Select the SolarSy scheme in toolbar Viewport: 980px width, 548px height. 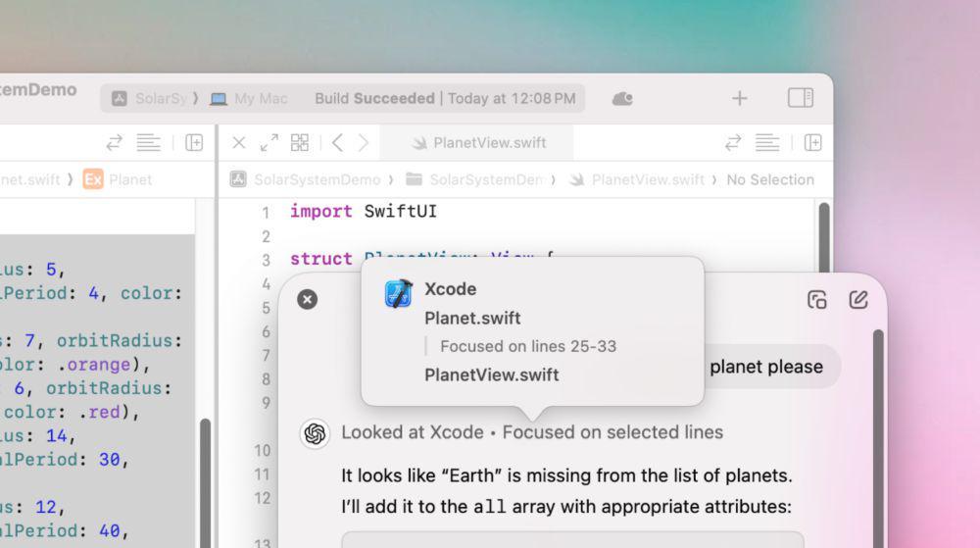point(149,99)
